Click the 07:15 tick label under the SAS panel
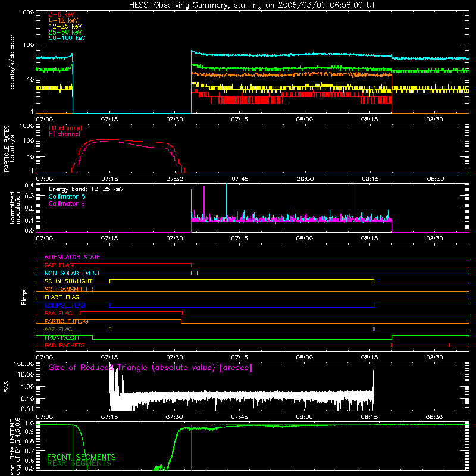This screenshot has width=476, height=476. tap(109, 417)
